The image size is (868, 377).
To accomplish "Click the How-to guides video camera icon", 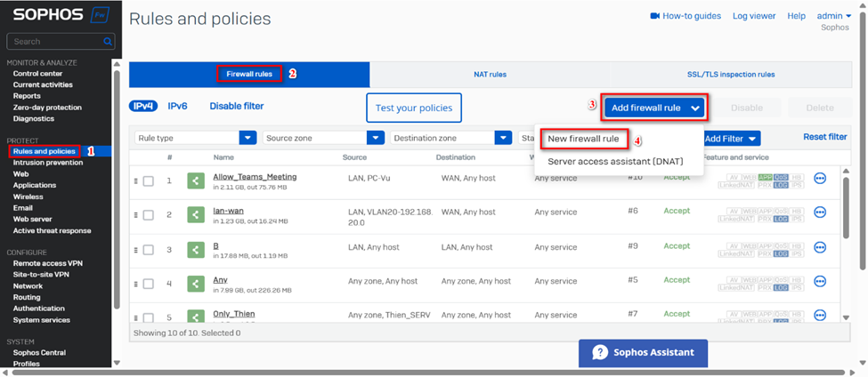I will [x=654, y=16].
